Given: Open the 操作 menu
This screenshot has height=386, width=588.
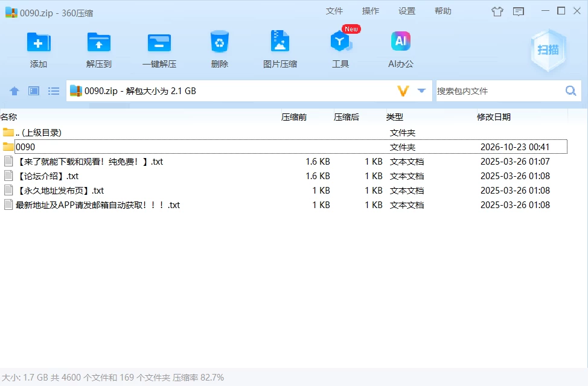Looking at the screenshot, I should [371, 11].
